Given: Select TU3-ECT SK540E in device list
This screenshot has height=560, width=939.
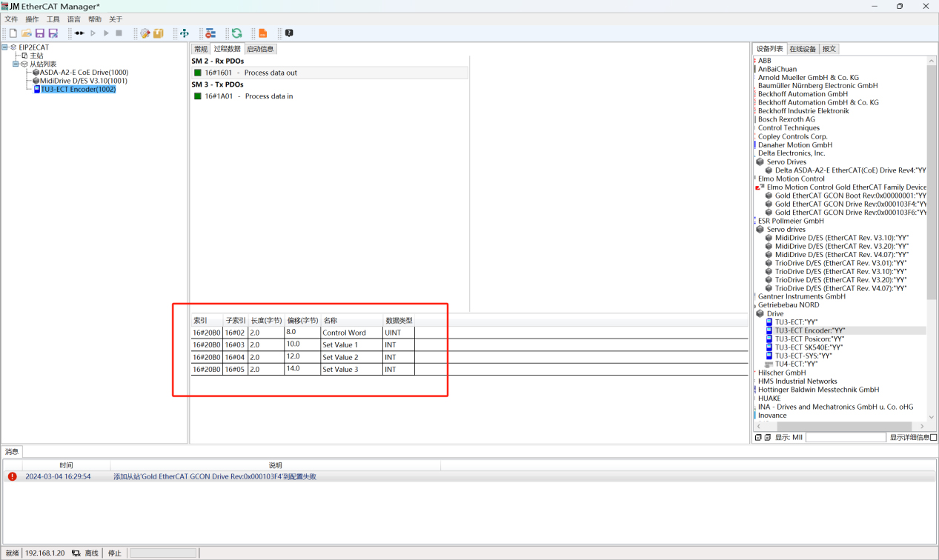Looking at the screenshot, I should pyautogui.click(x=809, y=347).
